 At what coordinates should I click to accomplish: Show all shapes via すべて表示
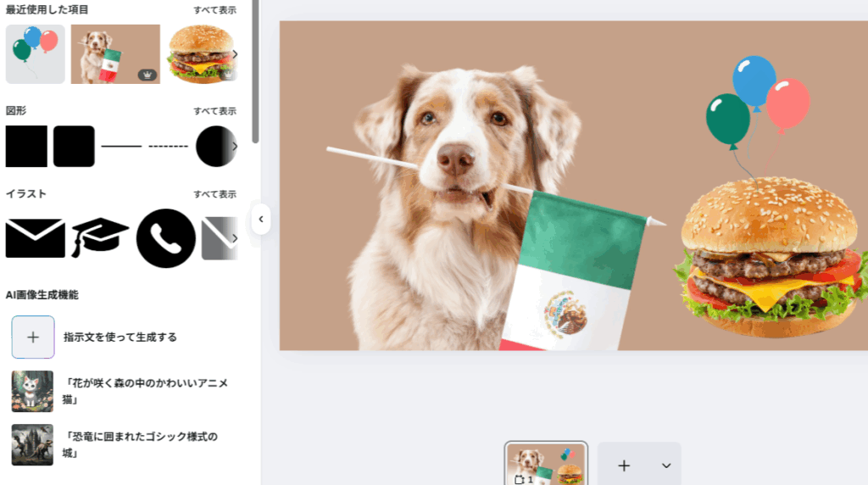click(214, 111)
